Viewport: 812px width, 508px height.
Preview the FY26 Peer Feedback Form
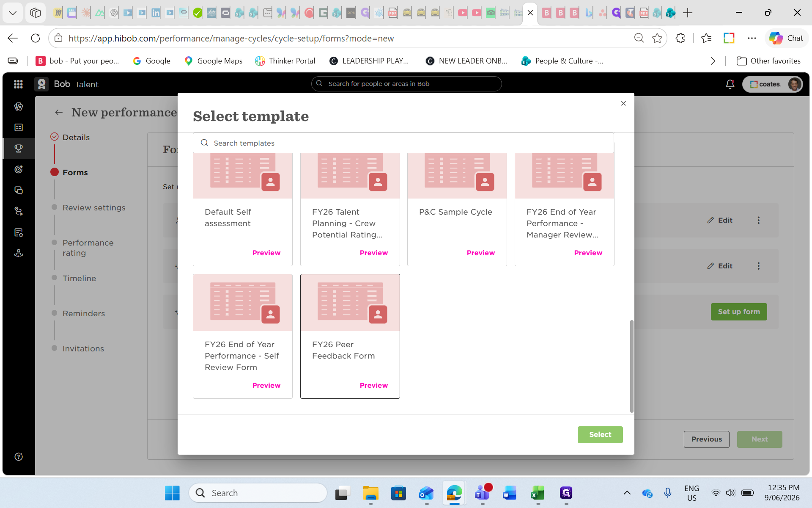pos(374,385)
